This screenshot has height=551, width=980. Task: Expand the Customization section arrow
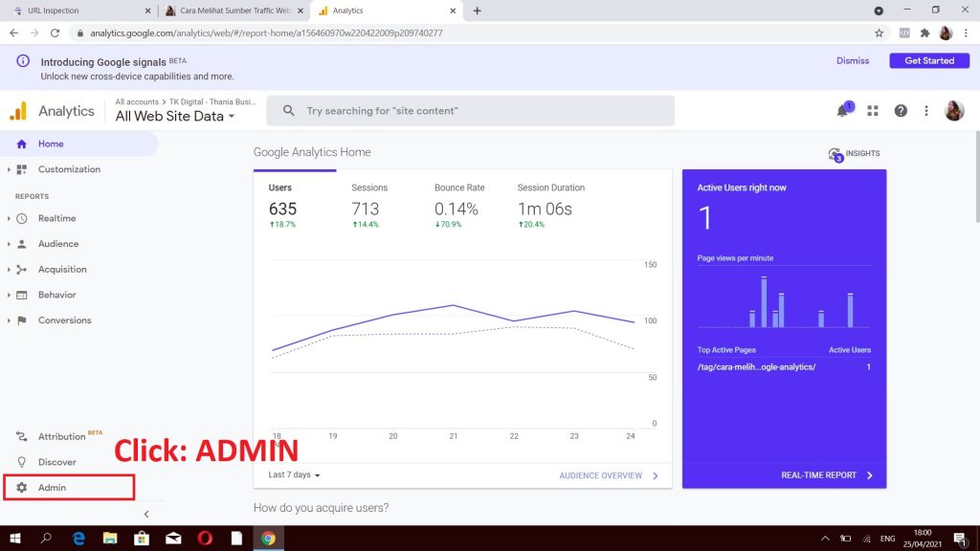tap(9, 169)
